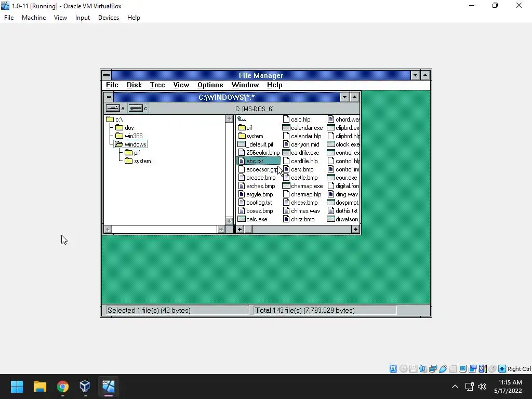
Task: Open C:\WINDOWS child window control menu
Action: (109, 97)
